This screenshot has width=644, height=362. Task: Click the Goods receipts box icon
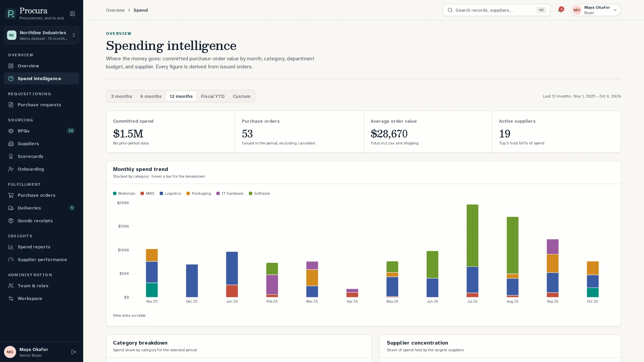[x=11, y=221]
